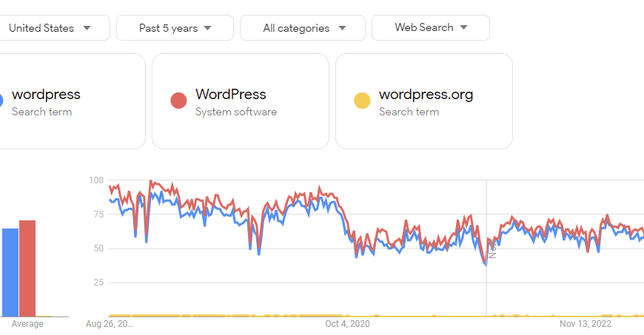Click the Average label under bars
This screenshot has width=644, height=335.
tap(27, 323)
